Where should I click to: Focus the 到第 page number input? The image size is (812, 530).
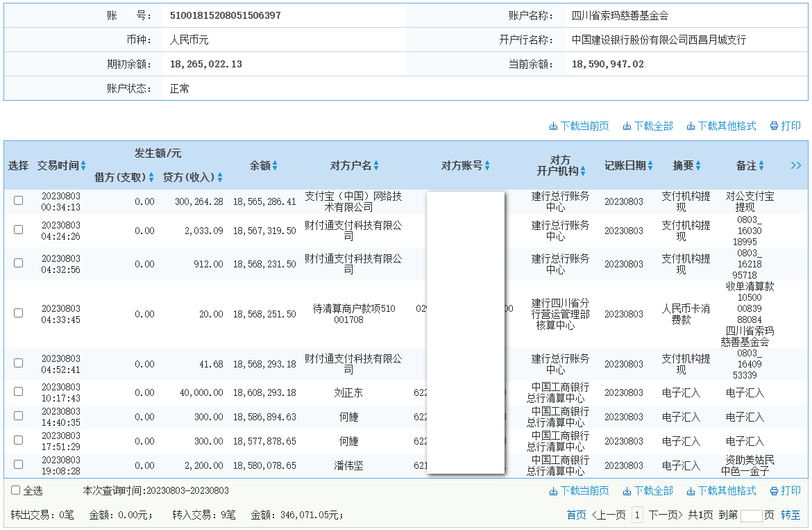[752, 515]
